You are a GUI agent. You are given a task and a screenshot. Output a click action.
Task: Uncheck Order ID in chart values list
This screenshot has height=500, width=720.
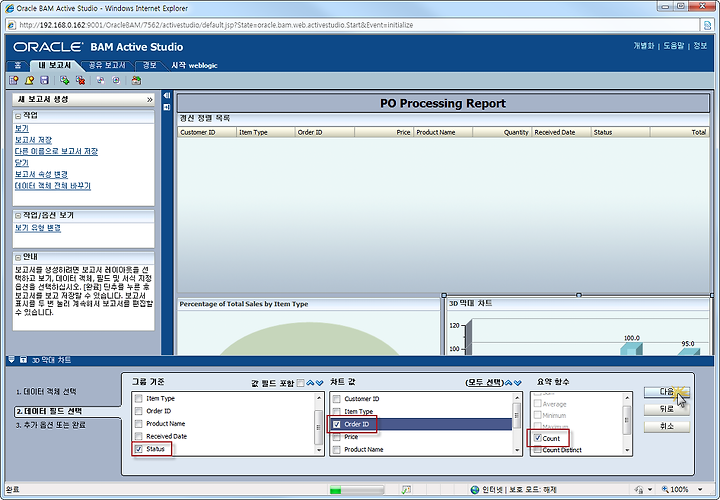click(x=337, y=424)
